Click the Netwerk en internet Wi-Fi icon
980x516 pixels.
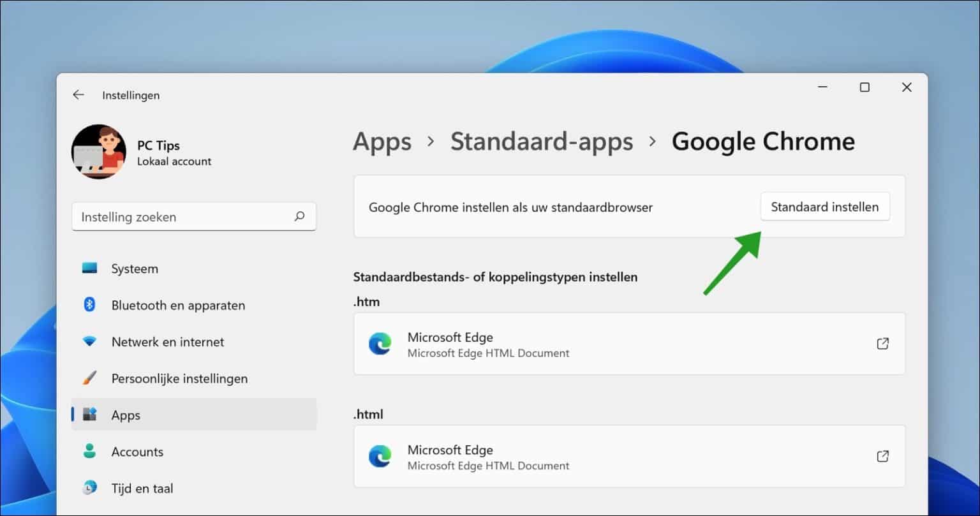point(89,341)
